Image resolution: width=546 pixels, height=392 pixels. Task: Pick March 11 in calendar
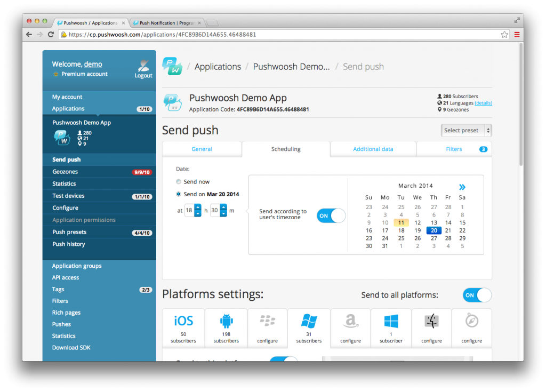tap(401, 222)
